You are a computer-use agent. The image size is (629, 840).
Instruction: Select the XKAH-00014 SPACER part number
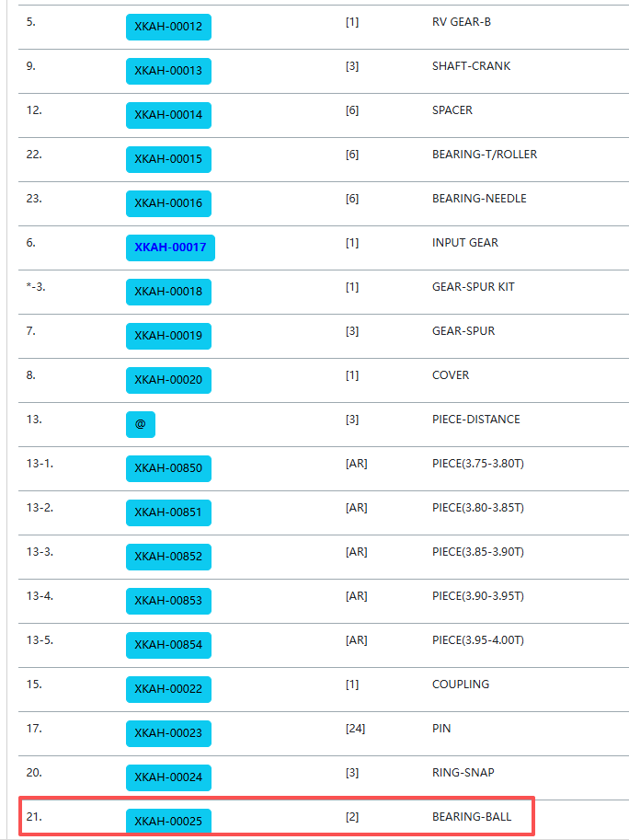168,115
